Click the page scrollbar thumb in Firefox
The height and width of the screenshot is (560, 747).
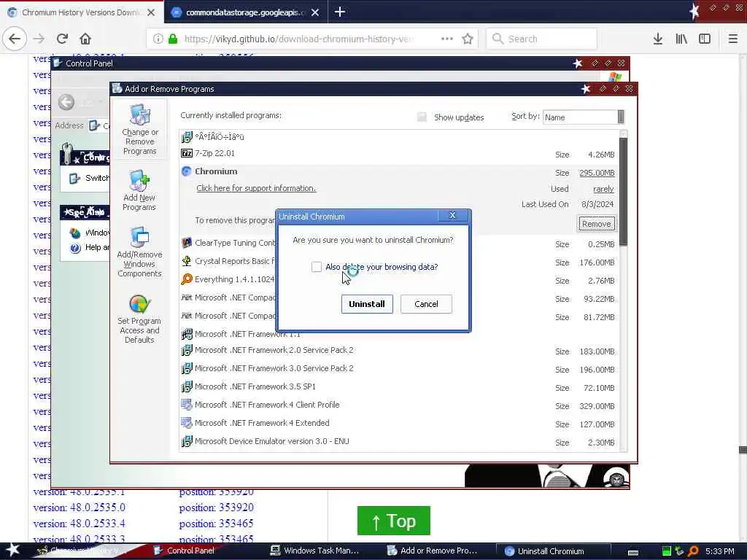click(742, 449)
